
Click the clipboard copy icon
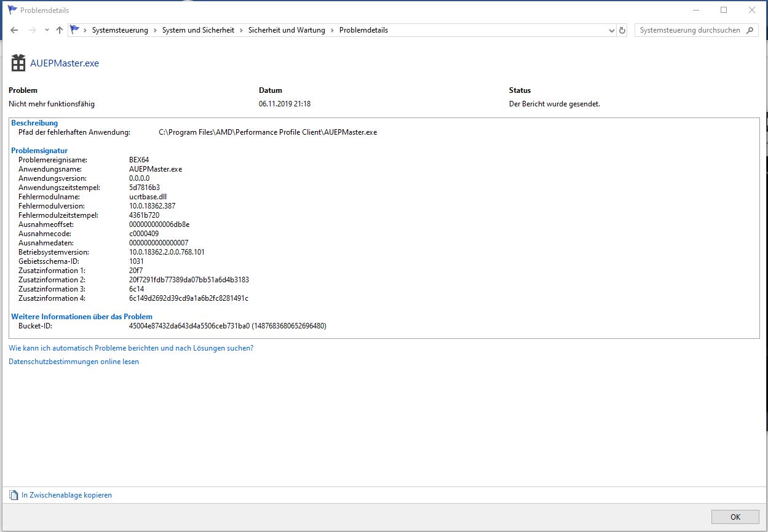14,495
